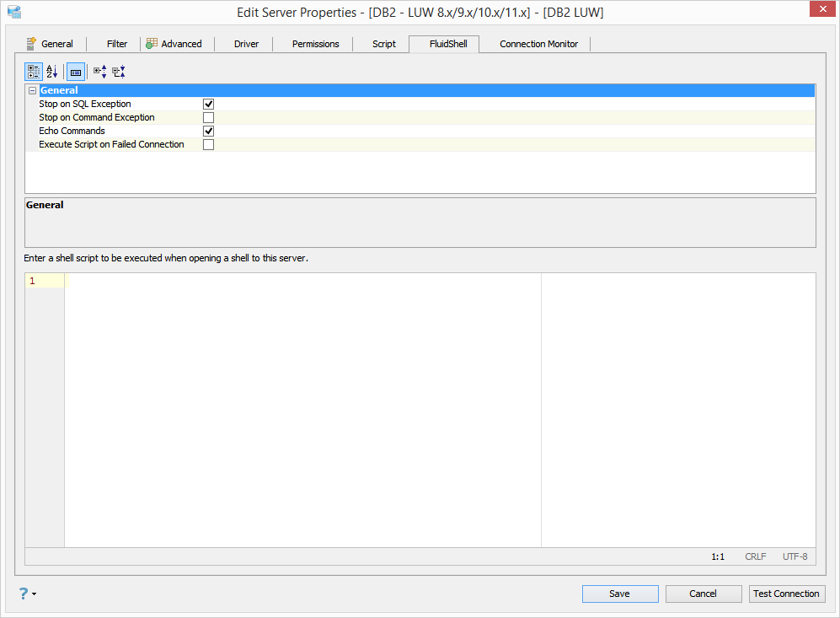Screen dimensions: 840x618
Task: Select the Echo Commands property row
Action: [420, 131]
